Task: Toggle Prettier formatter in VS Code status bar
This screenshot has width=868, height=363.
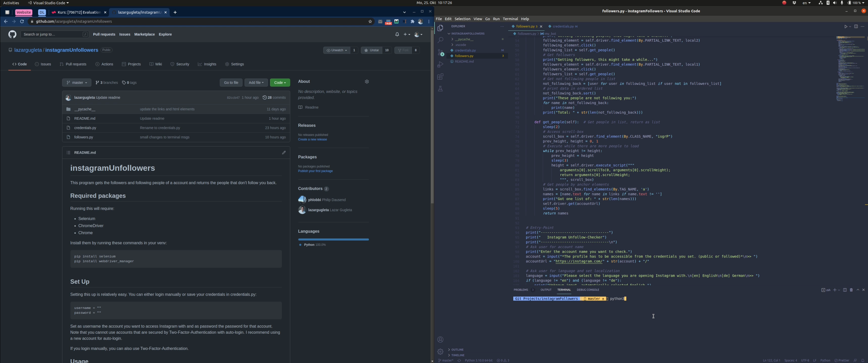Action: click(842, 361)
